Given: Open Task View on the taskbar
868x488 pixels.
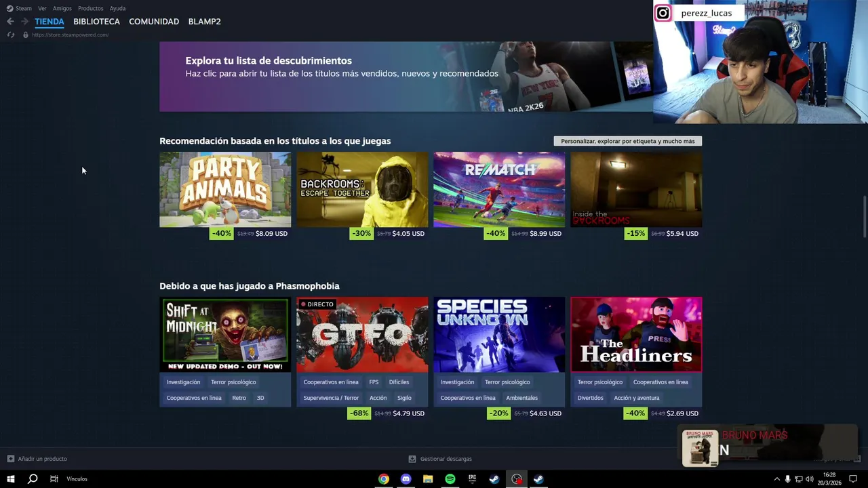Looking at the screenshot, I should [x=54, y=479].
